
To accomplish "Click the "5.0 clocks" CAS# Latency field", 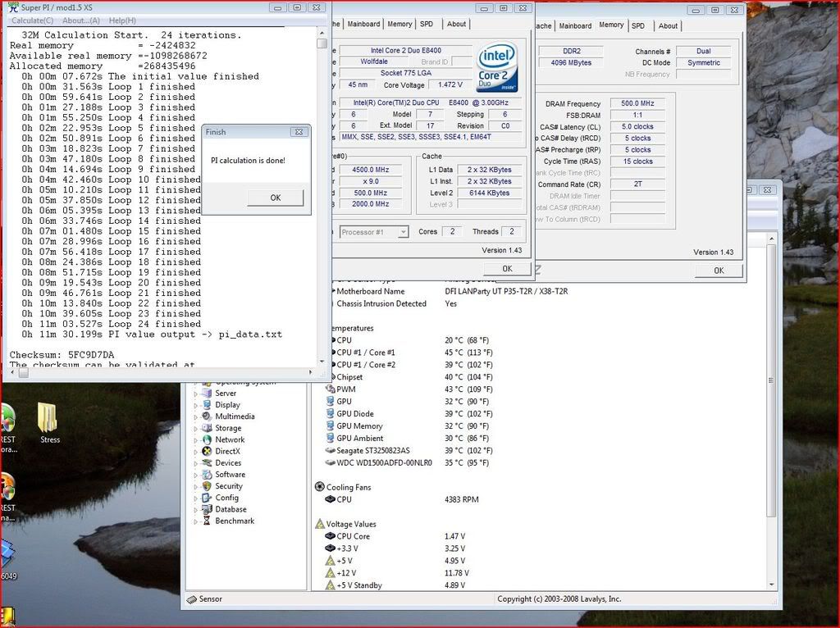I will tap(637, 127).
